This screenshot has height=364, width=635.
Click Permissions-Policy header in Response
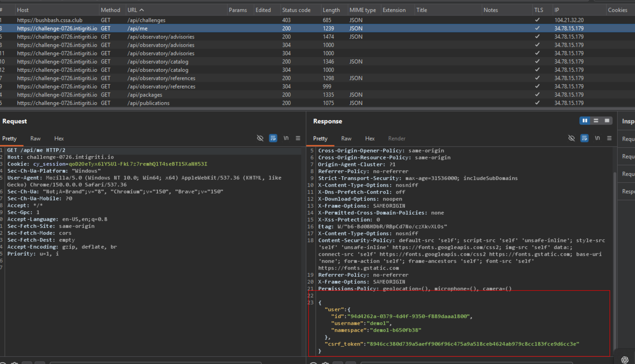(x=415, y=288)
